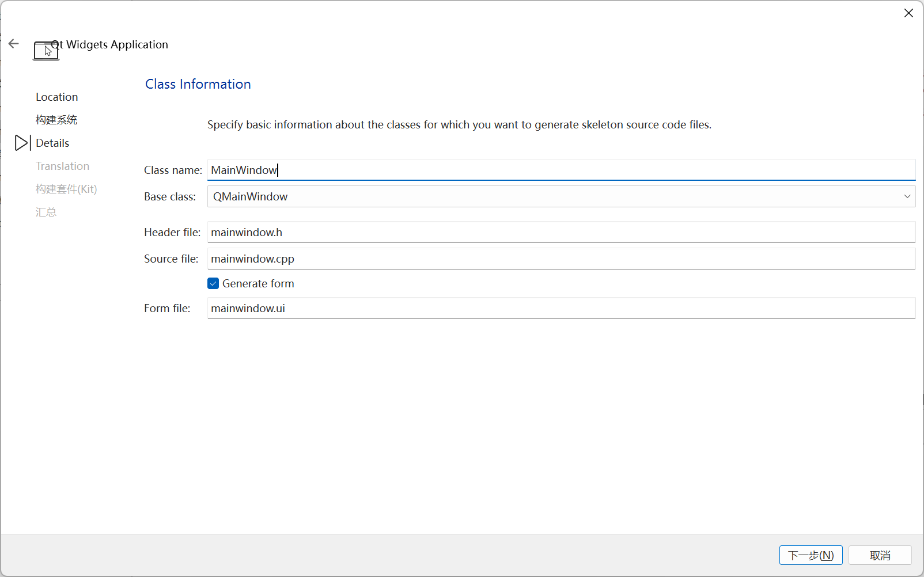924x577 pixels.
Task: Click the Generate form label text
Action: point(258,283)
